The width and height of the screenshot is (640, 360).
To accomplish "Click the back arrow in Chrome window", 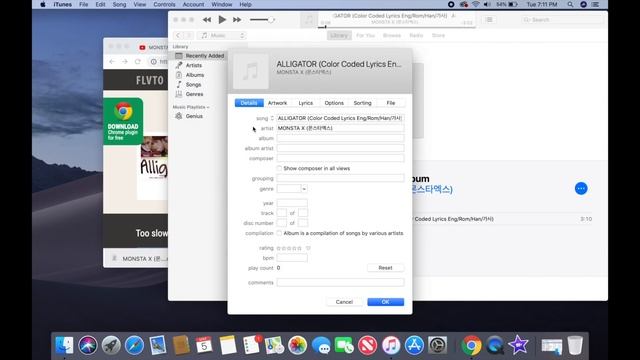I will (112, 61).
